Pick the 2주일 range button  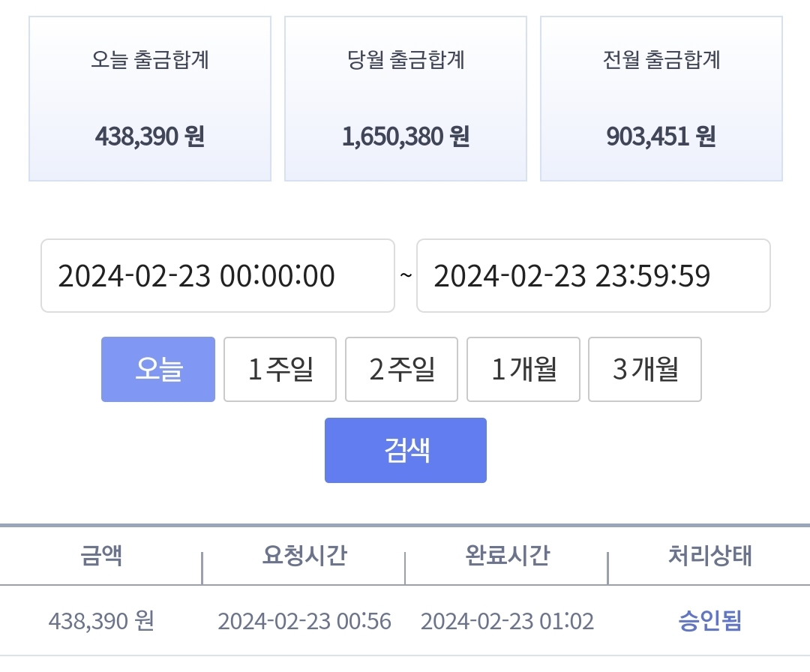click(401, 369)
